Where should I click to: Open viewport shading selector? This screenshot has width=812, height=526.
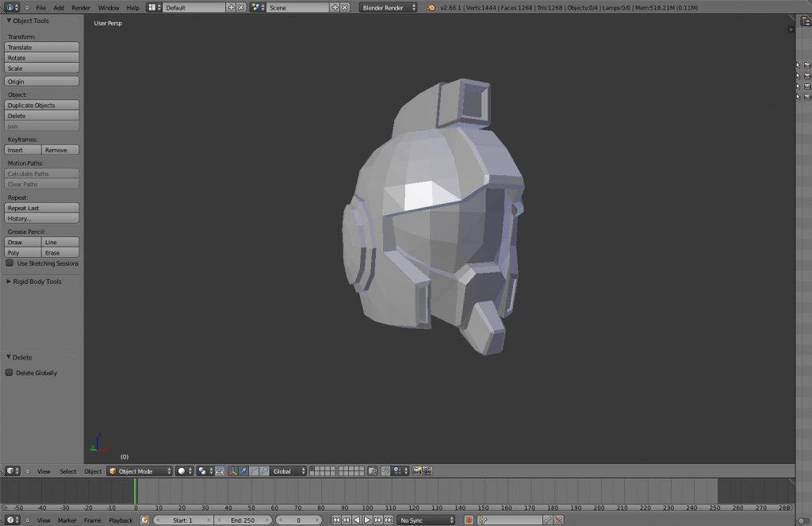click(x=184, y=471)
